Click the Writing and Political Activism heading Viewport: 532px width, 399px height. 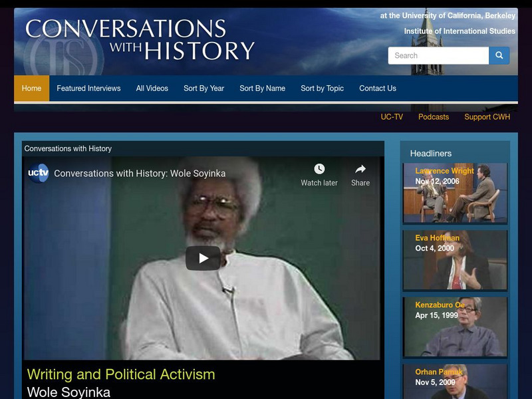coord(121,374)
